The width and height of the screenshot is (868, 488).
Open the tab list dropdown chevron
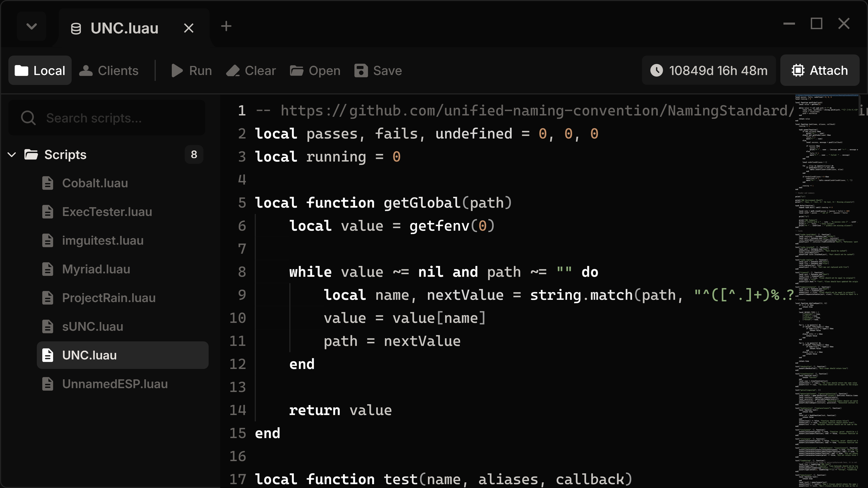click(x=31, y=27)
